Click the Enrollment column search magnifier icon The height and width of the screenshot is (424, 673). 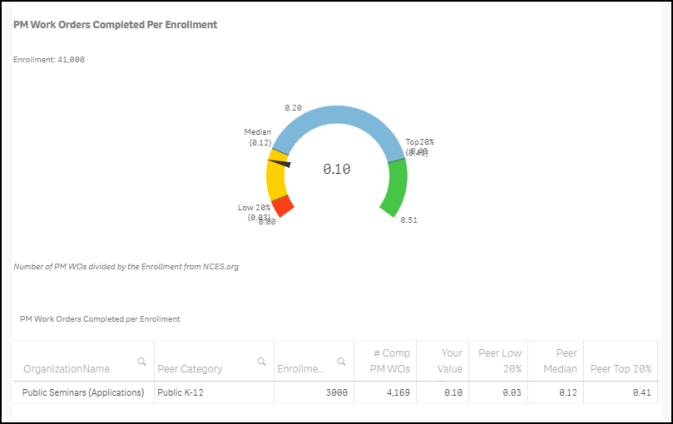click(x=341, y=361)
